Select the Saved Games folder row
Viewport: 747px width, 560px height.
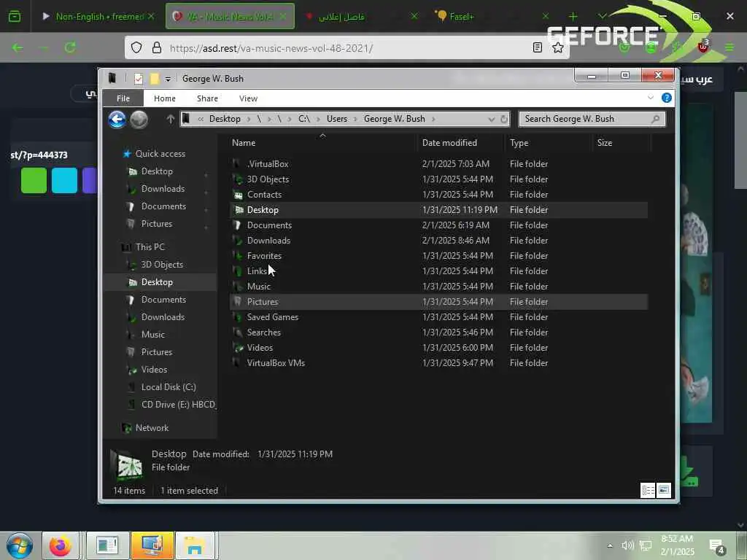point(438,317)
